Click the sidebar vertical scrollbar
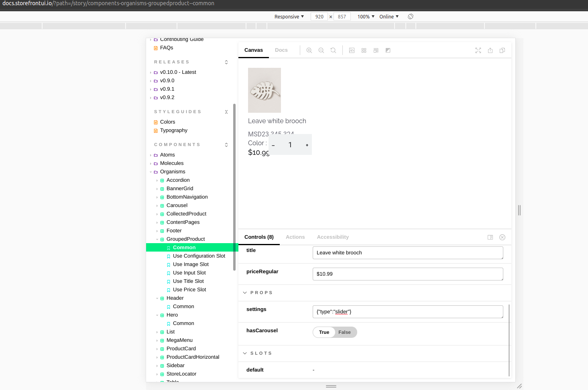 (x=234, y=187)
